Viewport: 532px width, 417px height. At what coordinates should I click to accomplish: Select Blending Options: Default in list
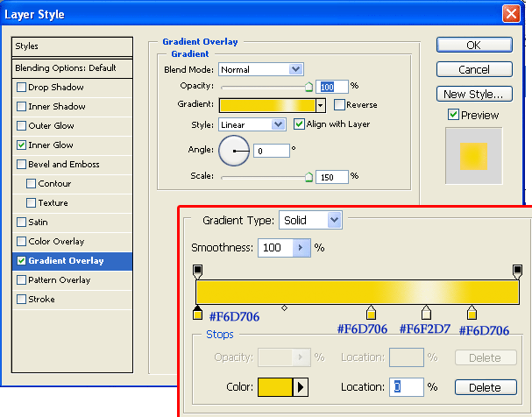(x=66, y=68)
